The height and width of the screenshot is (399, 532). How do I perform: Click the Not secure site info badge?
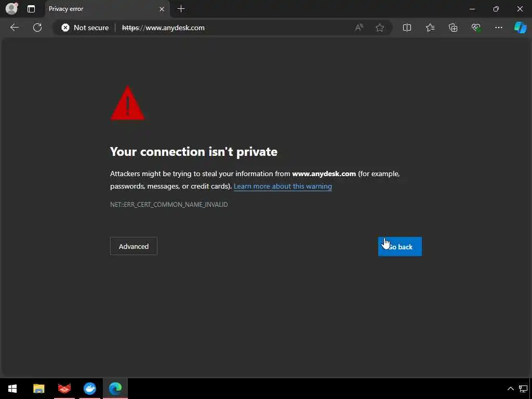pyautogui.click(x=85, y=28)
